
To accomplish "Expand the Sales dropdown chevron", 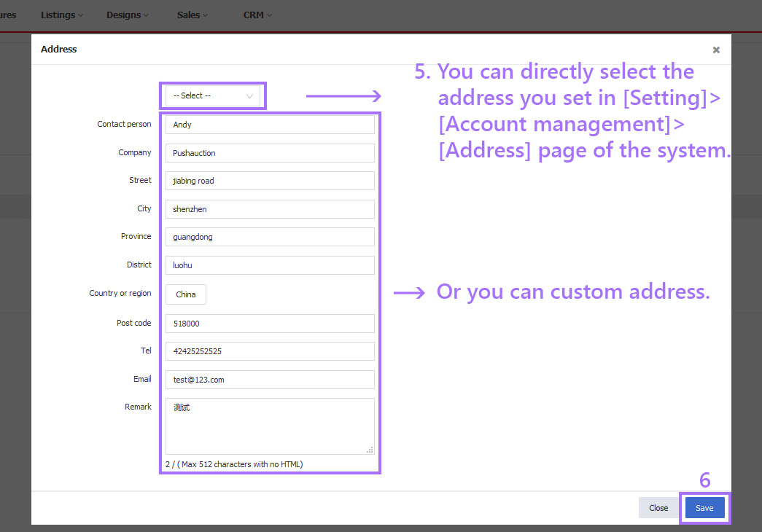I will pos(206,15).
